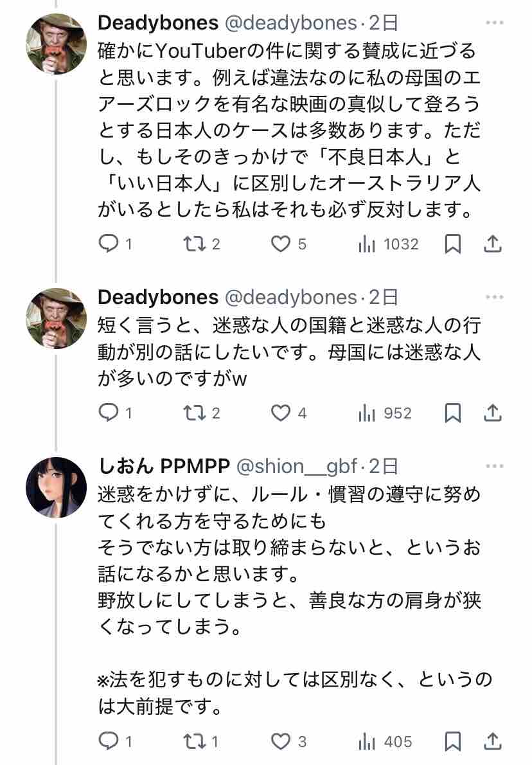
Task: Like the tweet with 5 likes
Action: point(280,244)
